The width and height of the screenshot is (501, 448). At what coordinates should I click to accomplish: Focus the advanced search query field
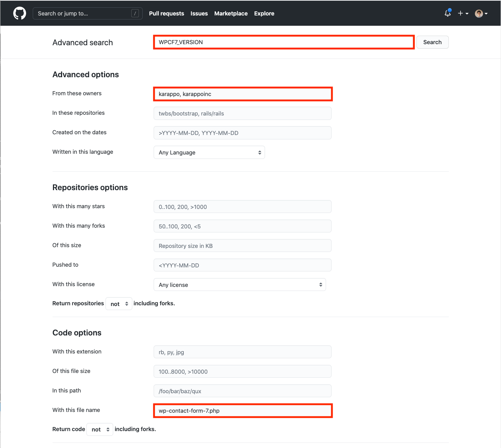284,42
